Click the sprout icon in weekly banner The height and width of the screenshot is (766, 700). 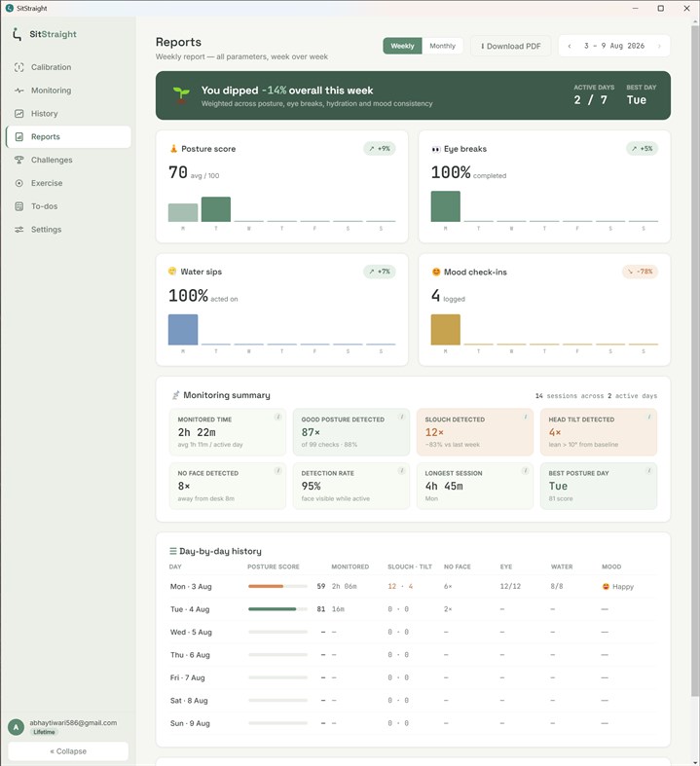[181, 94]
